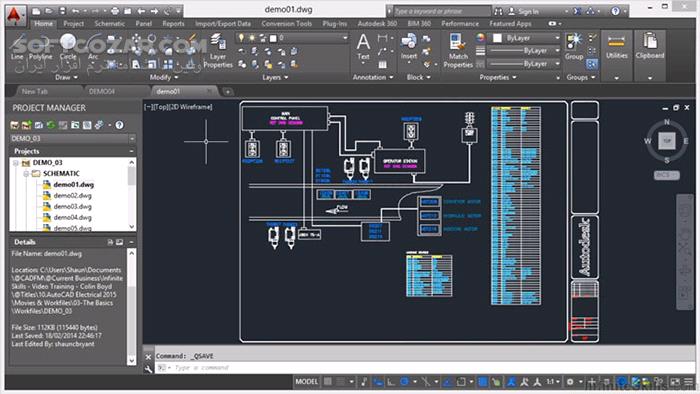
Task: Toggle ortho mode in status bar
Action: [x=391, y=382]
